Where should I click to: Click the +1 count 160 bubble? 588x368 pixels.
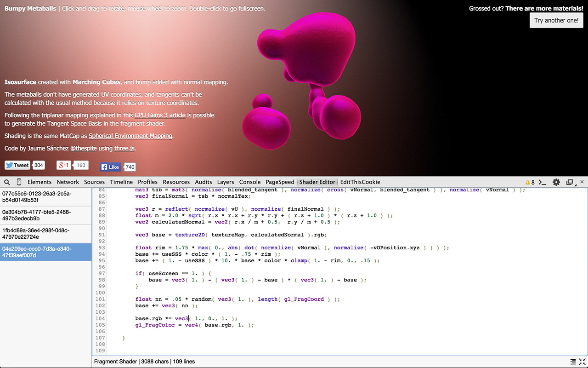pos(81,165)
